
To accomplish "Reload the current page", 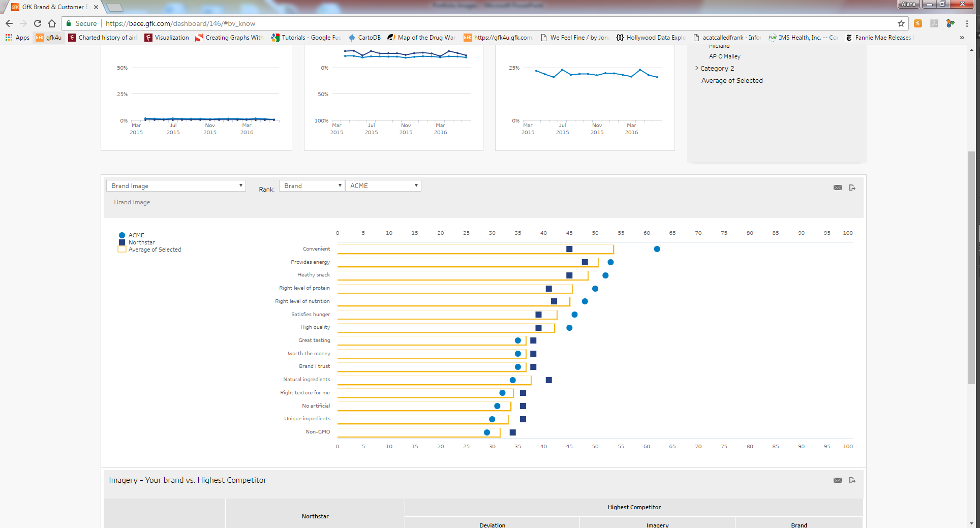I will point(38,23).
